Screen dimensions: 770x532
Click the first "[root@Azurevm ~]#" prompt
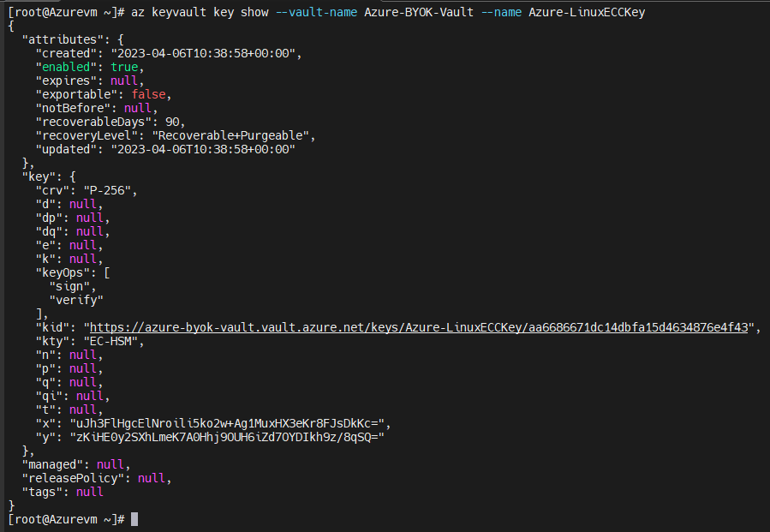click(x=66, y=12)
